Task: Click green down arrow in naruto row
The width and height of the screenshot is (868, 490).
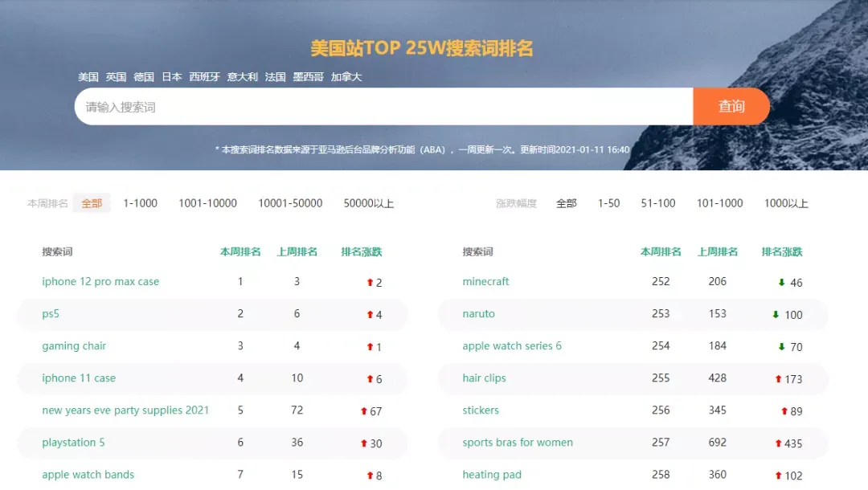Action: click(x=776, y=315)
